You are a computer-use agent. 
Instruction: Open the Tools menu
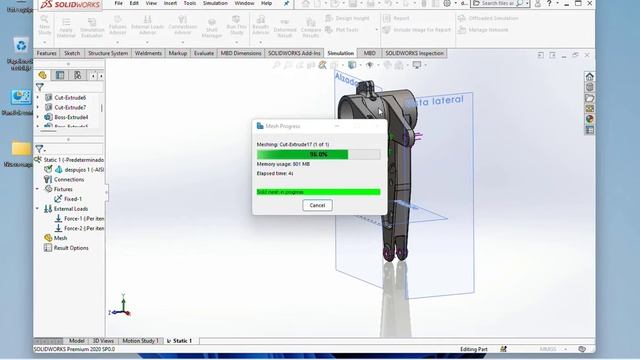tap(190, 3)
